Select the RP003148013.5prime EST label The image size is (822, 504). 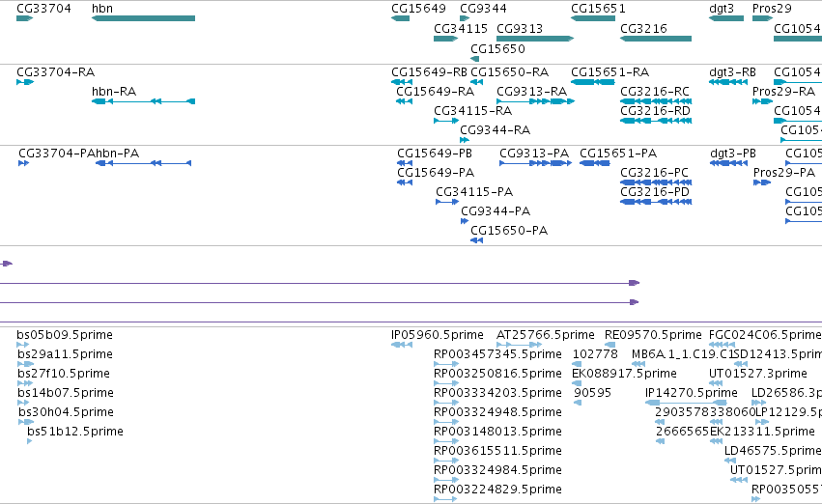pyautogui.click(x=497, y=432)
